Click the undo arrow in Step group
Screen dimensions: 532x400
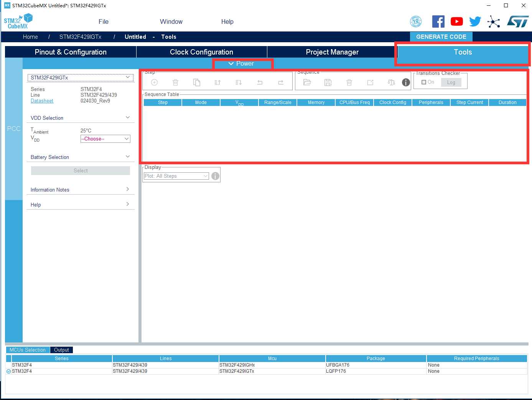pyautogui.click(x=260, y=82)
